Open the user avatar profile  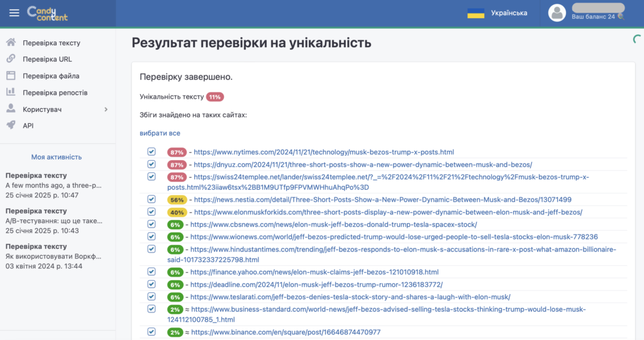click(x=557, y=13)
